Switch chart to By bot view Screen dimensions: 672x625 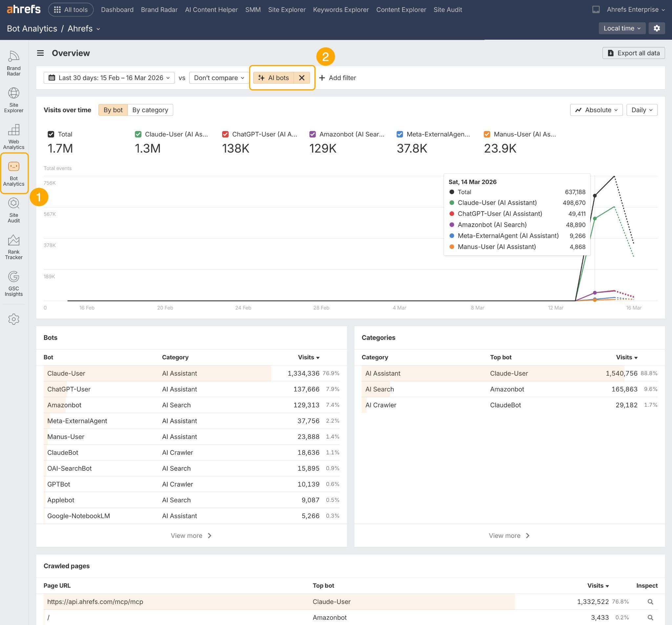click(113, 110)
